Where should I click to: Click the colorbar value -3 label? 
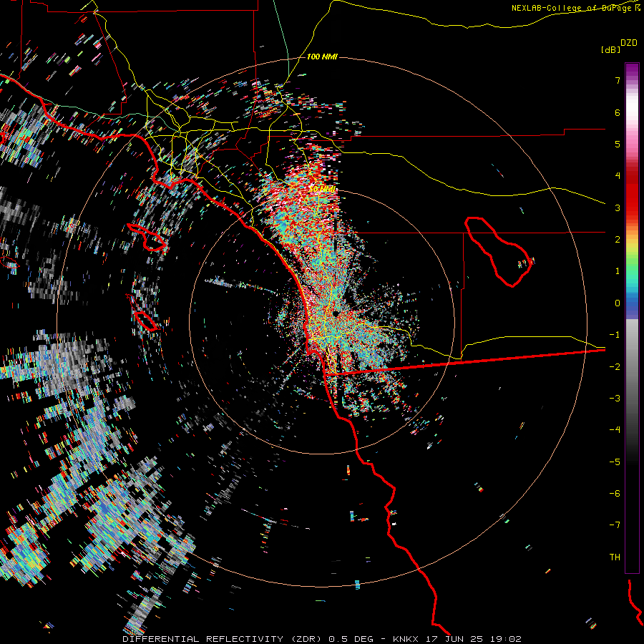coord(615,399)
